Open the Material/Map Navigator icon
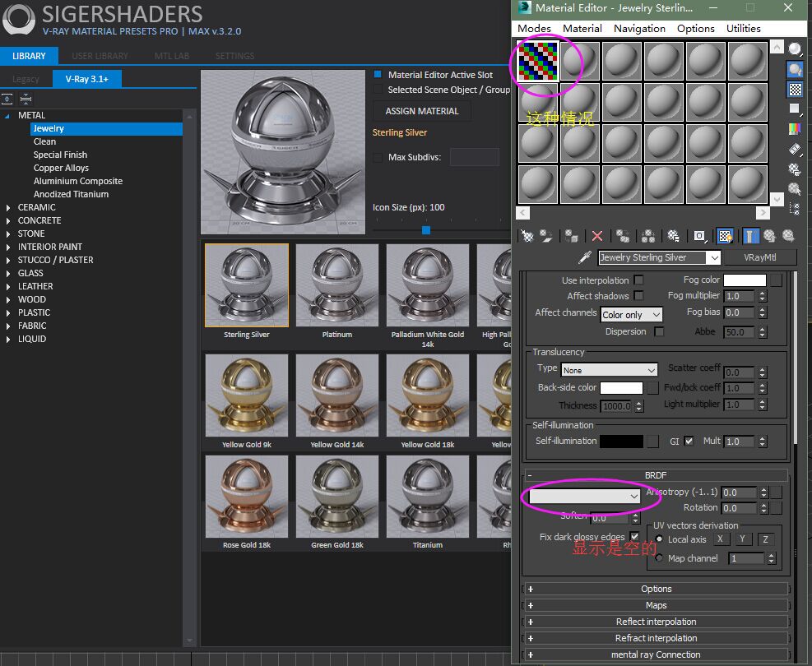812x666 pixels. pos(795,209)
